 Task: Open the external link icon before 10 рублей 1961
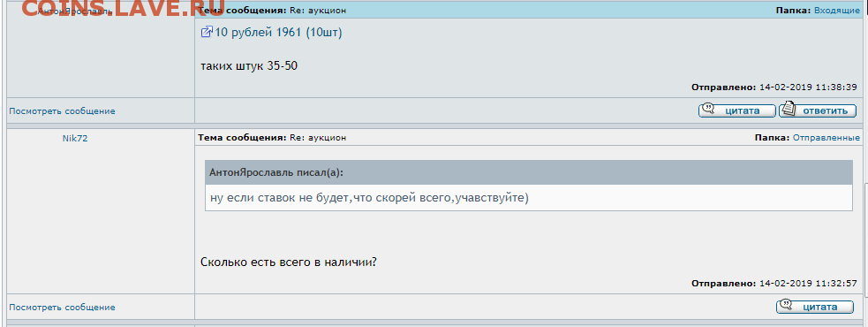point(207,32)
